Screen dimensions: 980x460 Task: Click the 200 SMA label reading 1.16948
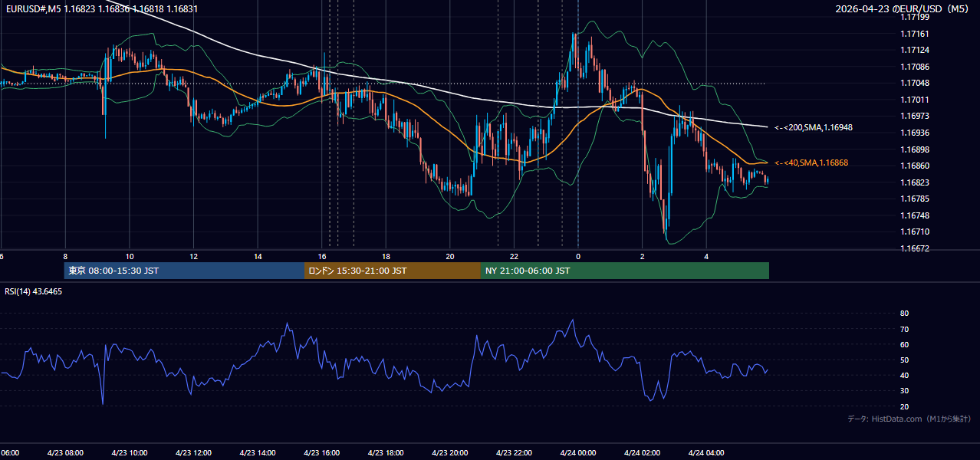(814, 127)
